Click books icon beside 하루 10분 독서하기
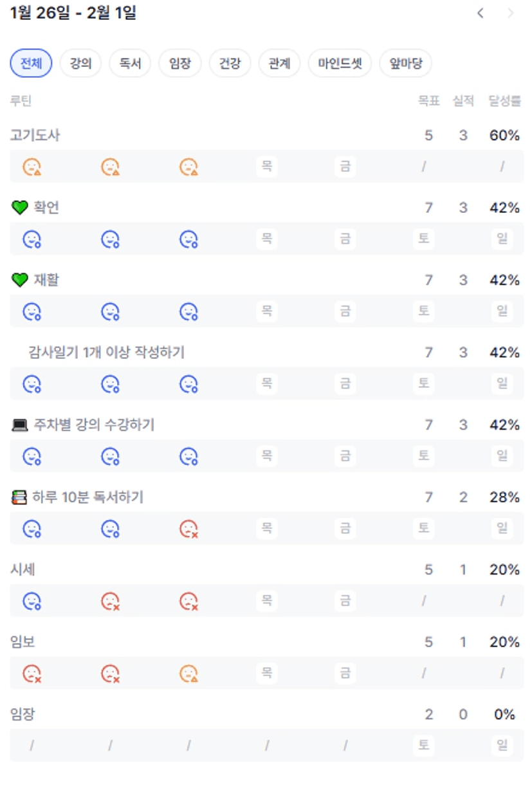This screenshot has height=790, width=532. tap(19, 497)
